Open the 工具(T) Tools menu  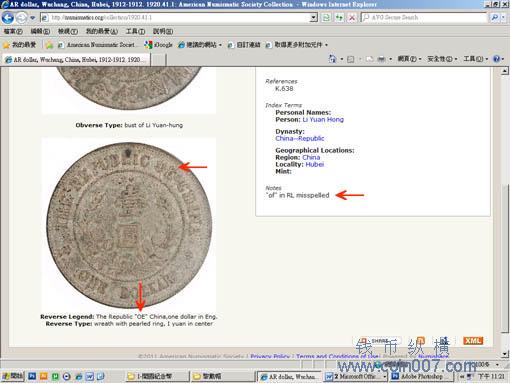(135, 31)
